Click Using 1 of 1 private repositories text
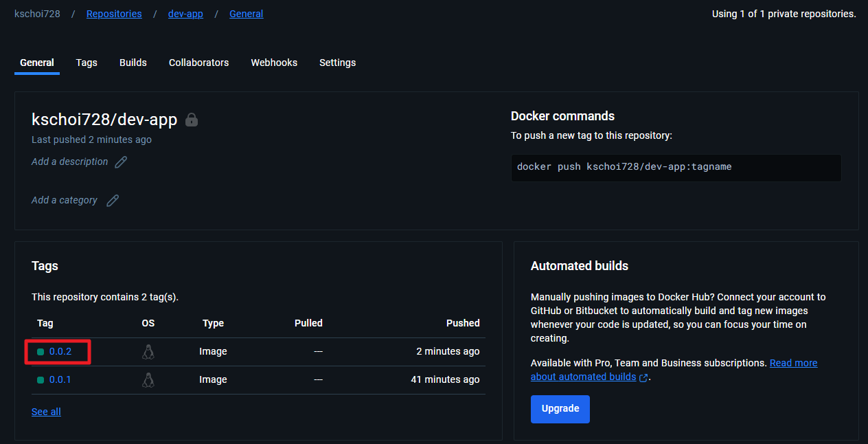The height and width of the screenshot is (444, 868). (784, 14)
